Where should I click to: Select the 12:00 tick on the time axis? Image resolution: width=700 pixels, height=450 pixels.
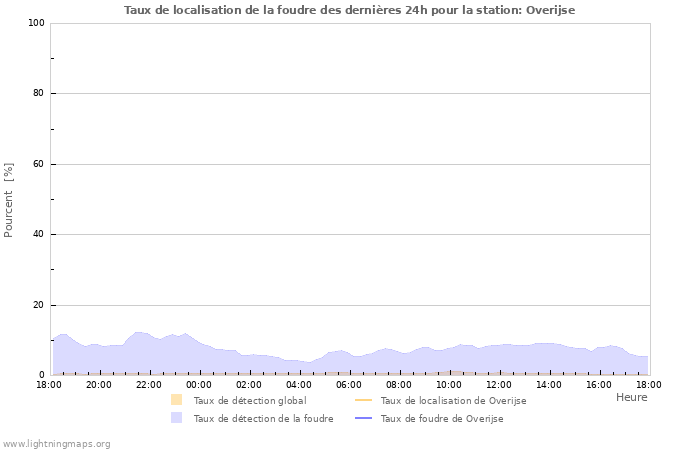pyautogui.click(x=499, y=384)
